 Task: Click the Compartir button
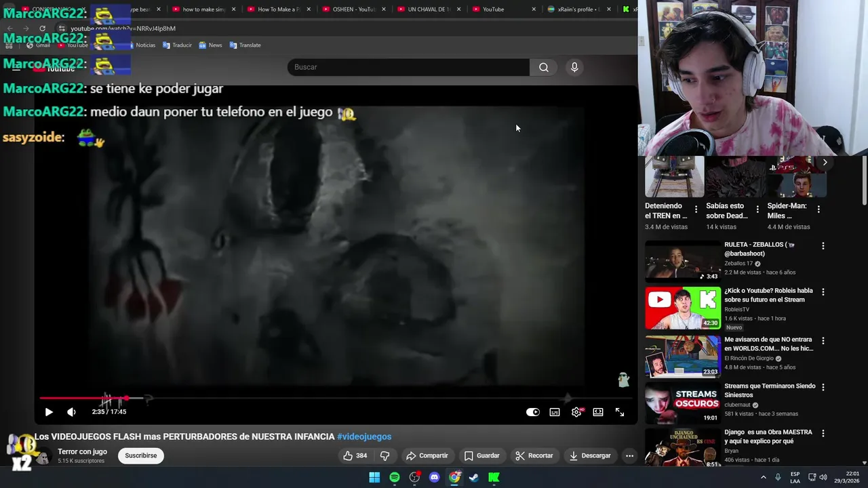(427, 455)
